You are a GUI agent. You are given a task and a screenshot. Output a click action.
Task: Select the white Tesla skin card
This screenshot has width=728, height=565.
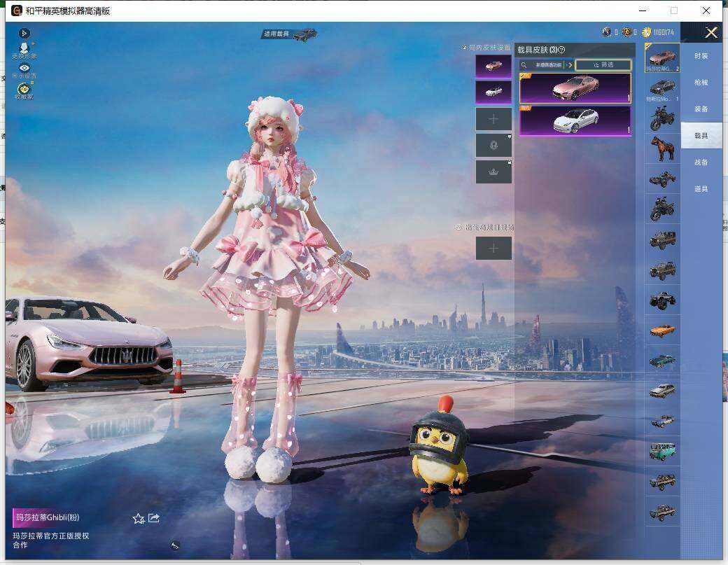(x=575, y=120)
